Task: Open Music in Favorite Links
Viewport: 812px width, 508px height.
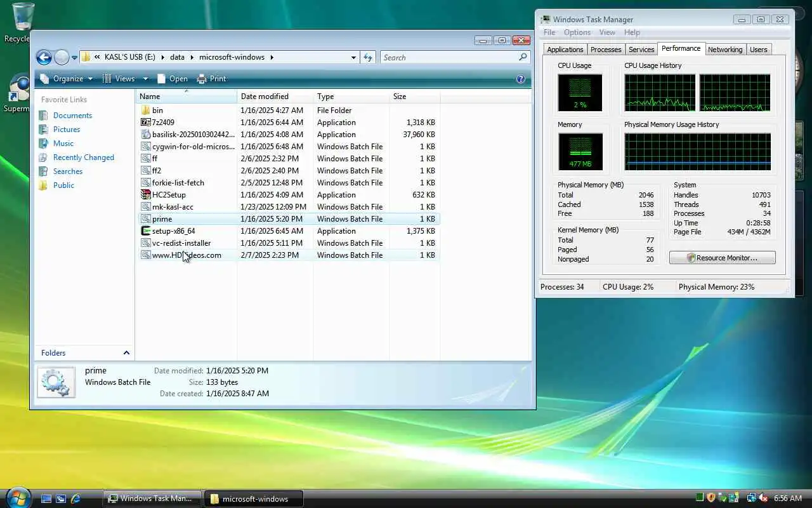Action: click(x=63, y=144)
